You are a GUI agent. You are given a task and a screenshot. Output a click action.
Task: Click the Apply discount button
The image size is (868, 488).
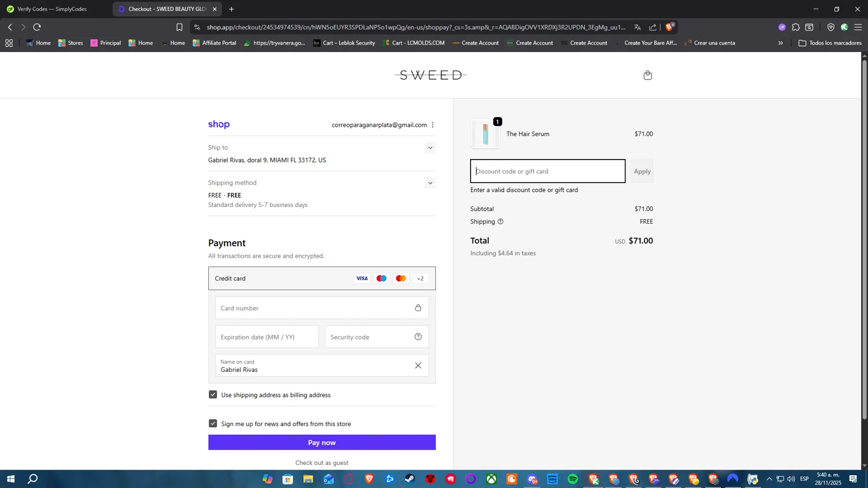[x=642, y=171]
